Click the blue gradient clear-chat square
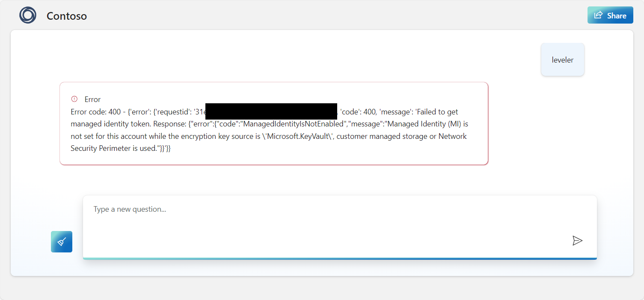Image resolution: width=644 pixels, height=300 pixels. [61, 241]
